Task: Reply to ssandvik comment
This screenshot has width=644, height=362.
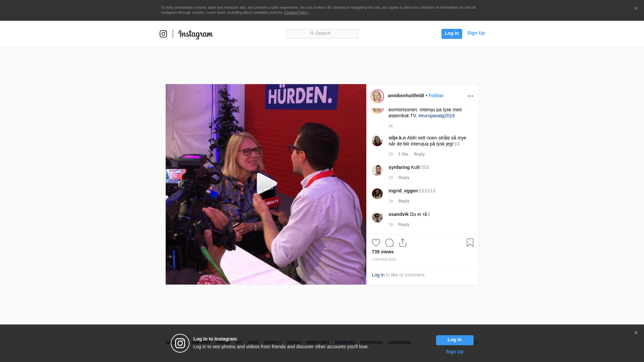Action: coord(404,225)
